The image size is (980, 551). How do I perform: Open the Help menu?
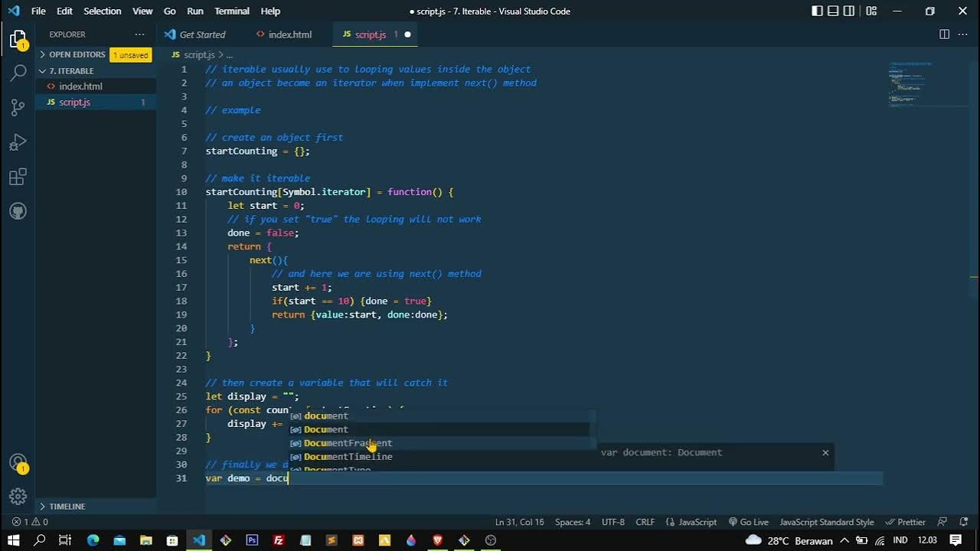[x=270, y=11]
